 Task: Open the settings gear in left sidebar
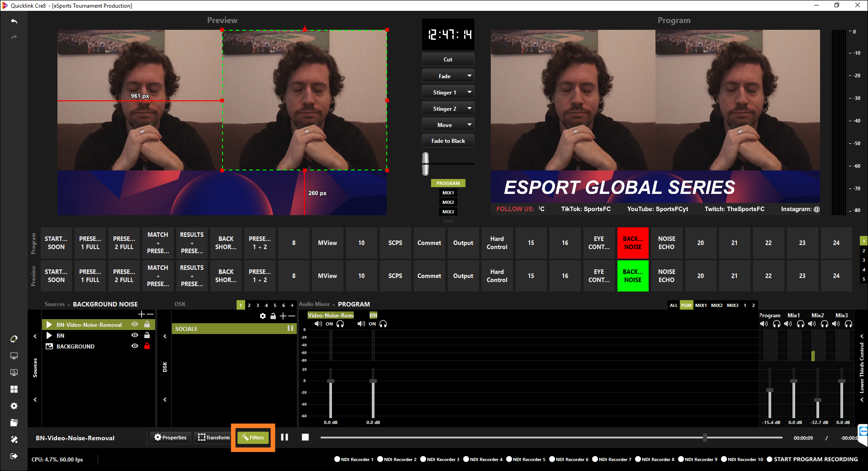coord(14,406)
